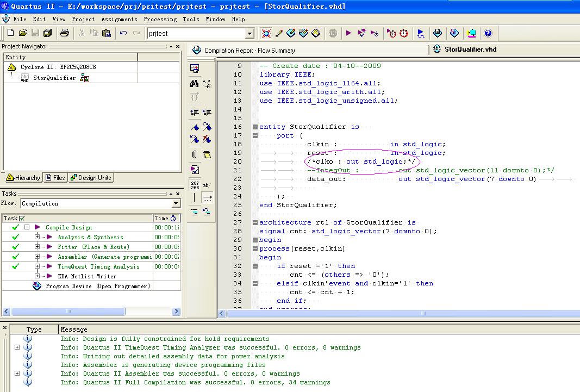
Task: Switch to the Files tab
Action: click(x=55, y=178)
